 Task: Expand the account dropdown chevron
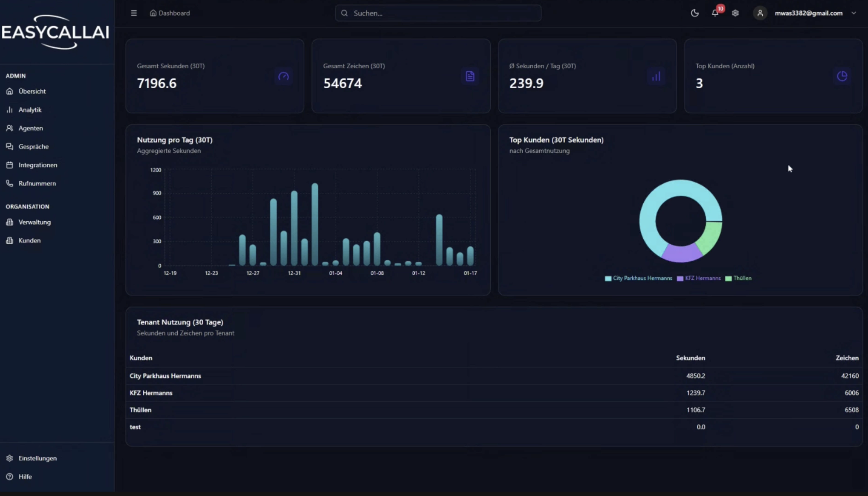[x=853, y=13]
